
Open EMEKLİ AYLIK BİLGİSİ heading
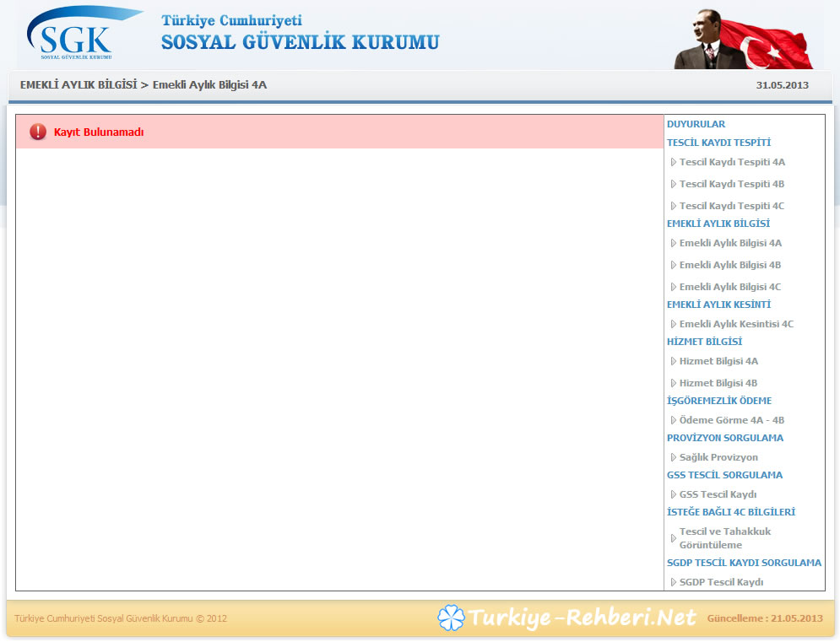(x=718, y=224)
